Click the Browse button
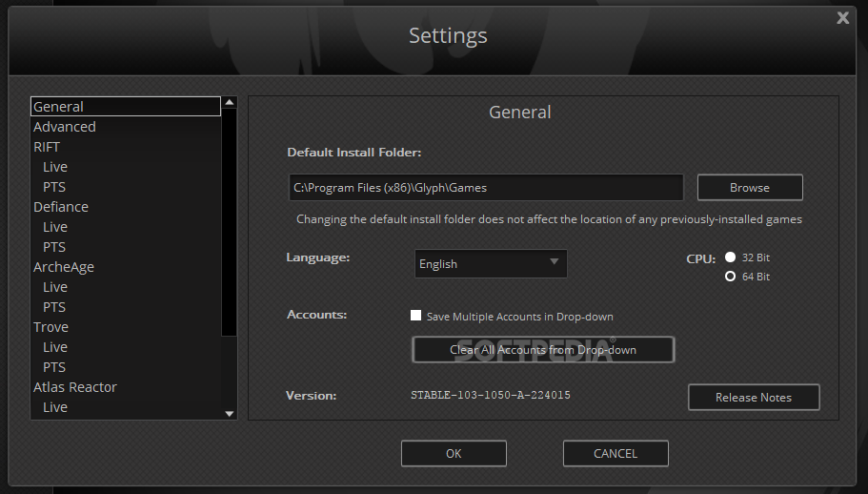Screen dimensions: 868x494 tap(750, 188)
